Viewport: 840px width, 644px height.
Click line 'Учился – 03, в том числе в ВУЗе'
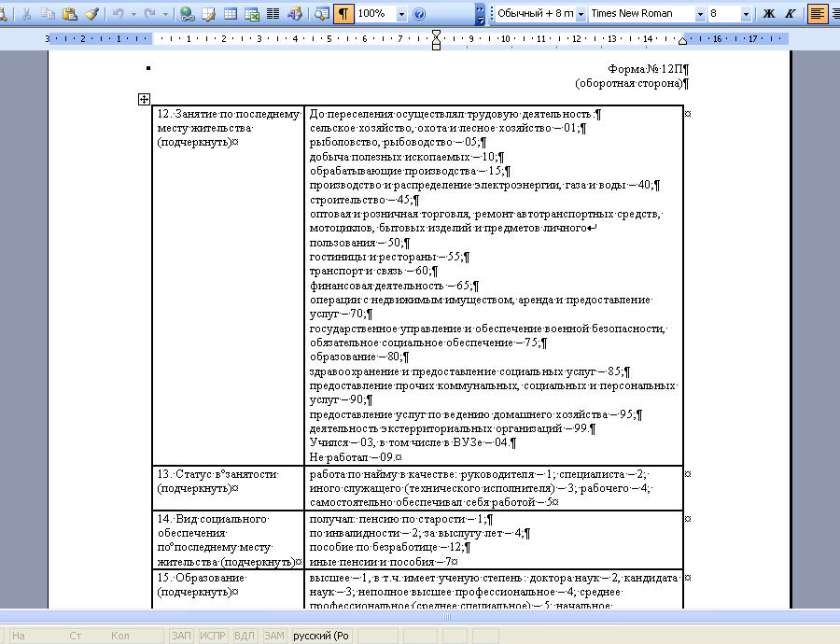(x=397, y=442)
